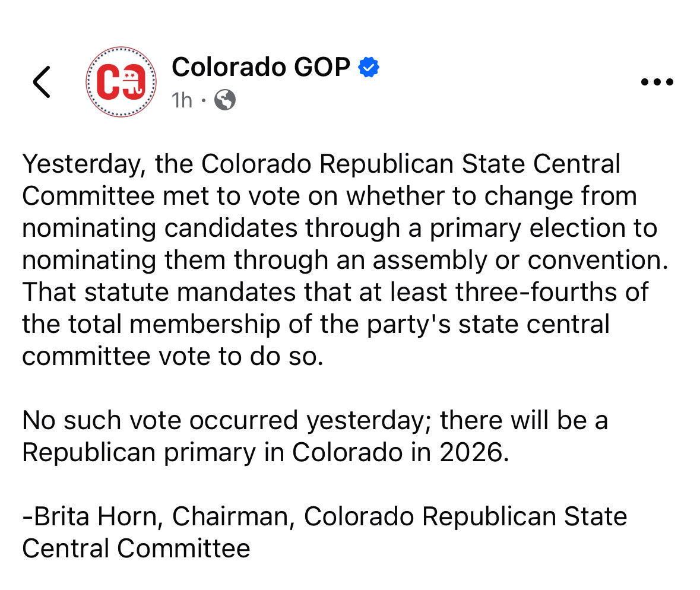Screen dimensions: 700x590
Task: Open the Colorado GOP profile picture
Action: [121, 82]
